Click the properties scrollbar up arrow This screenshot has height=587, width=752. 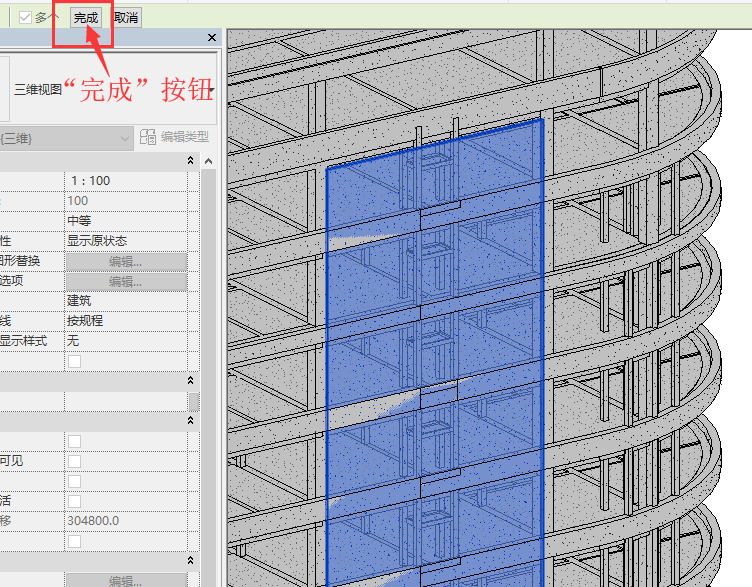(208, 161)
